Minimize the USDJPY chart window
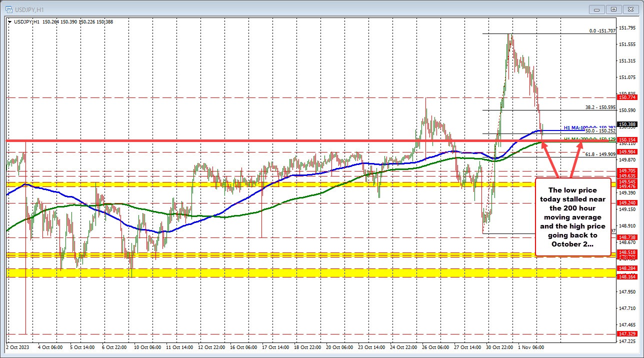644x358 pixels. click(x=596, y=9)
